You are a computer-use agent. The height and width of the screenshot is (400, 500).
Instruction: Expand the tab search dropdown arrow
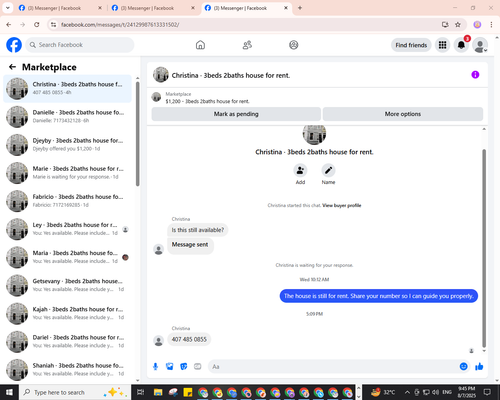click(x=7, y=8)
